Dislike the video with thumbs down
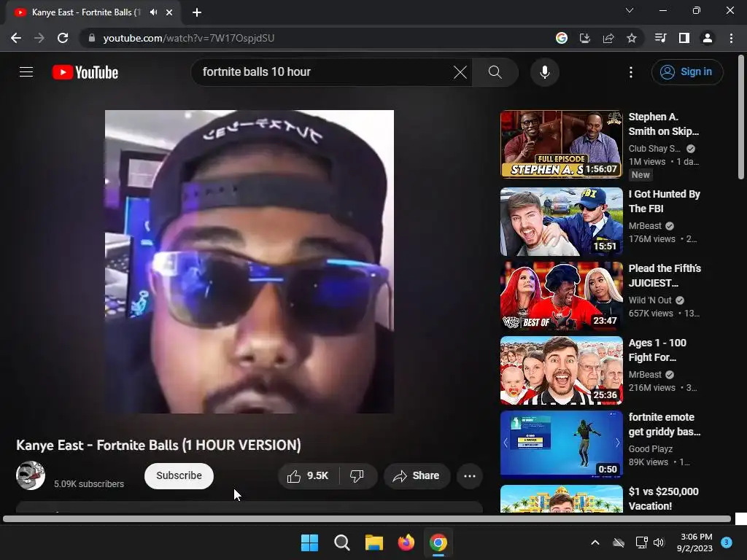 [x=357, y=475]
